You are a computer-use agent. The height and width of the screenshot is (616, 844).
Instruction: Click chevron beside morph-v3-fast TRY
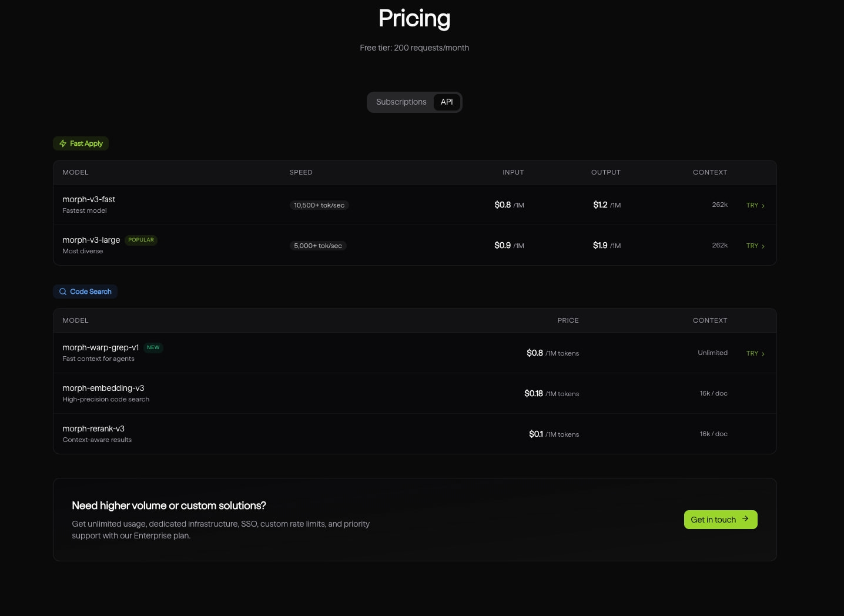pyautogui.click(x=763, y=206)
